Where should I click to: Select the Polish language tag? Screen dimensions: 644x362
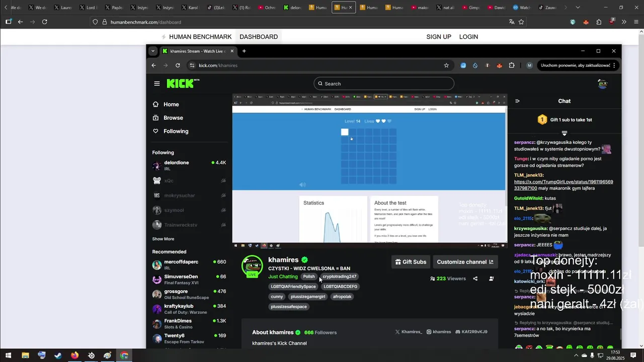click(x=309, y=277)
